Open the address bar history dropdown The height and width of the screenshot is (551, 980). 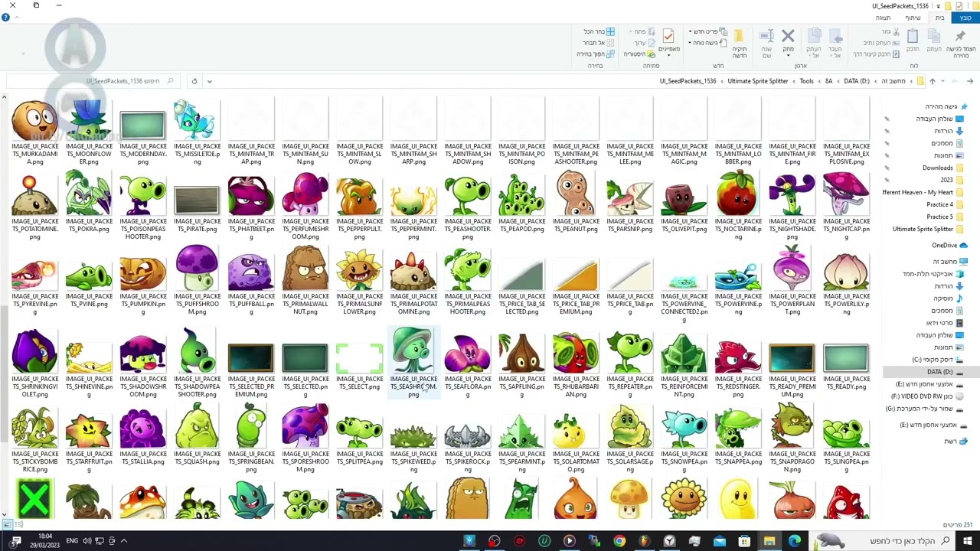coord(209,81)
